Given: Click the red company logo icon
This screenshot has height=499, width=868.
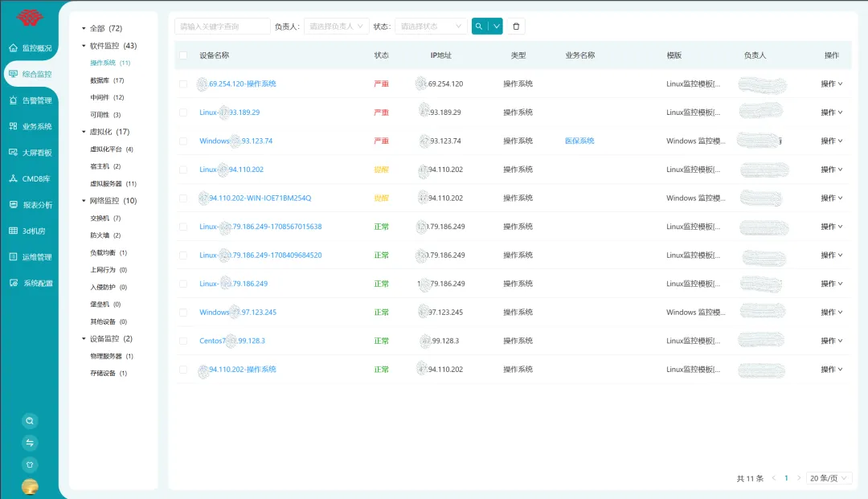Looking at the screenshot, I should 30,17.
